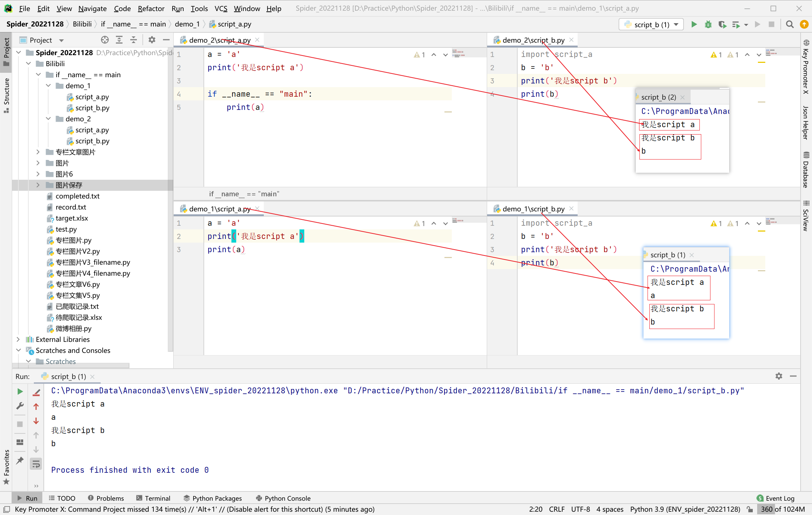Click the Debug bug icon
812x515 pixels.
point(708,25)
